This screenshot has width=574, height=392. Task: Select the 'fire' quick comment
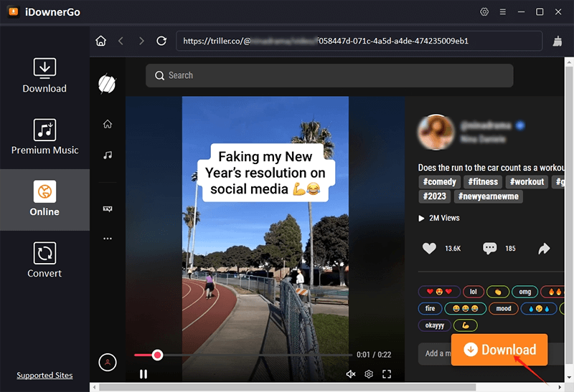(x=430, y=309)
